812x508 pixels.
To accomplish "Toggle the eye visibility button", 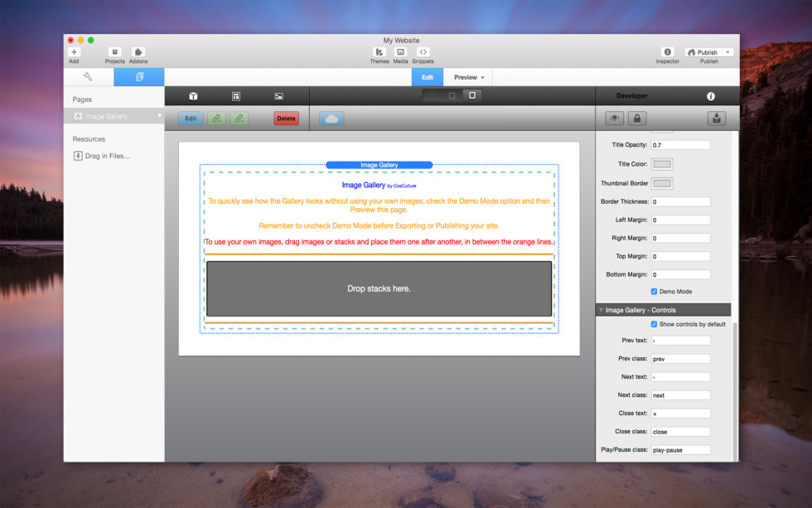I will pos(614,119).
